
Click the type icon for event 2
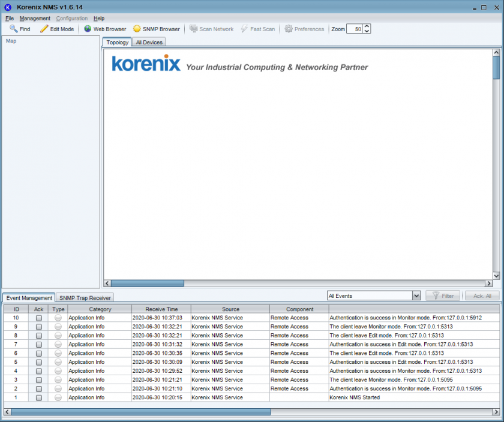click(x=58, y=388)
